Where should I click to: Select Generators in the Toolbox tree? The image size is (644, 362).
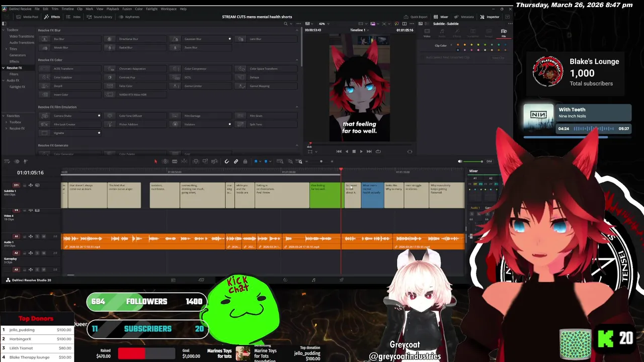[x=17, y=55]
